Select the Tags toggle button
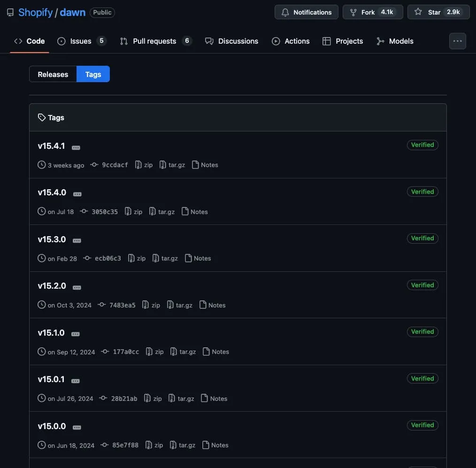Viewport: 476px width, 468px height. pos(93,74)
